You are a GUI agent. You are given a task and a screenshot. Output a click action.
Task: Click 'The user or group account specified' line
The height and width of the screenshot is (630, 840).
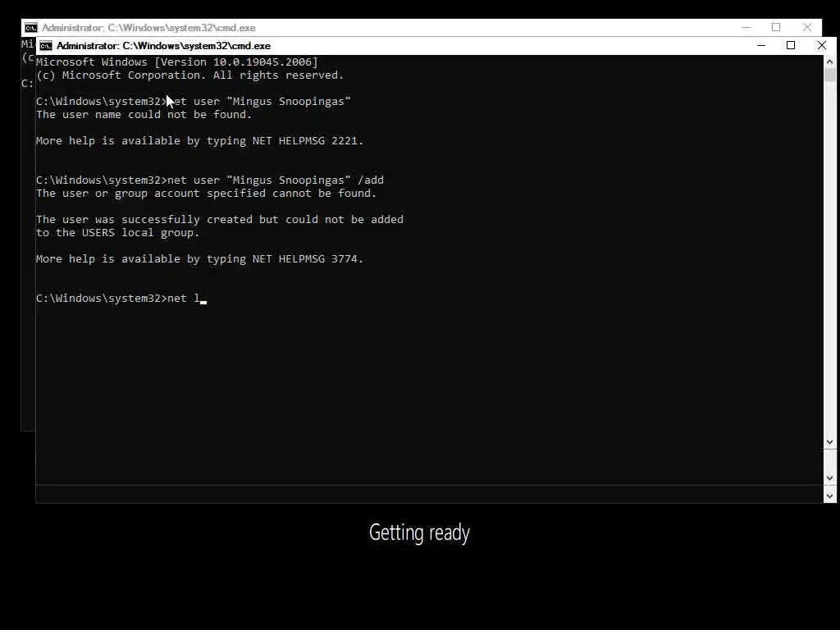(x=206, y=194)
